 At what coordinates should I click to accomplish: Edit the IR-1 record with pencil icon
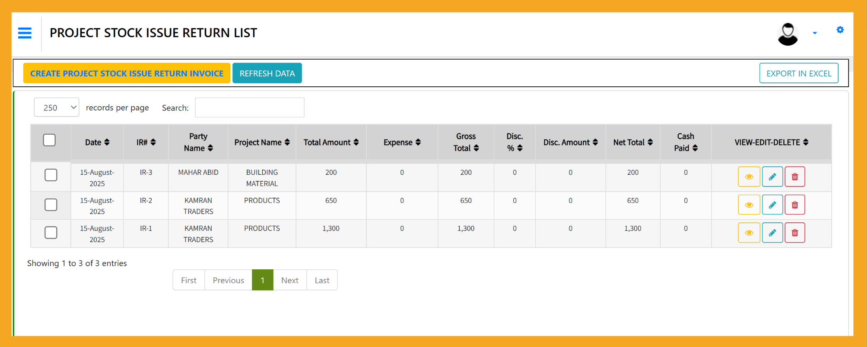pos(772,233)
